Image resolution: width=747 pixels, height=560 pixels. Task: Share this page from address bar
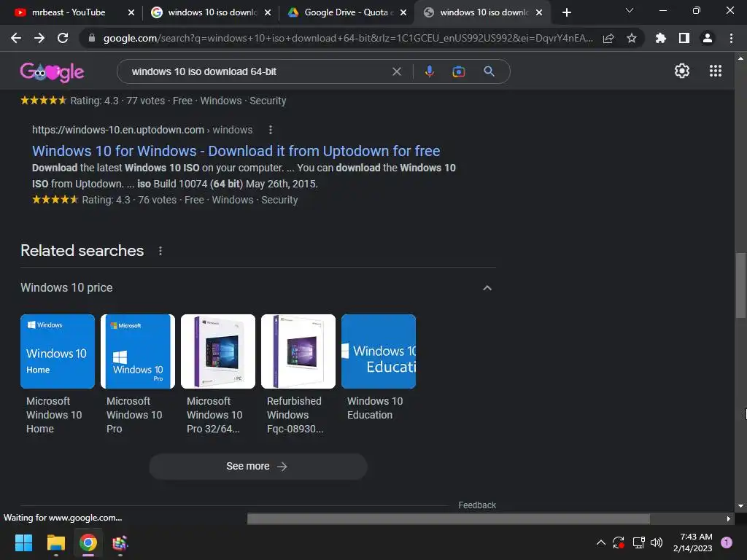coord(608,38)
